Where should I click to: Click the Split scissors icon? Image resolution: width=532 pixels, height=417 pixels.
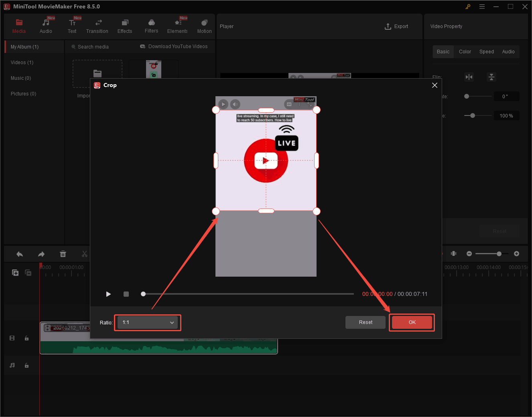click(84, 254)
